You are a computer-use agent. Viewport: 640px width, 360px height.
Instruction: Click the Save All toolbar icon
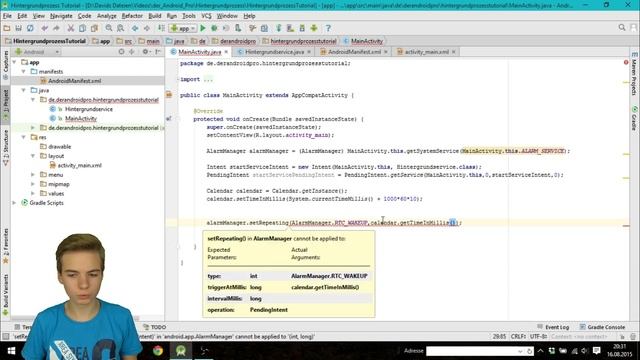point(18,28)
